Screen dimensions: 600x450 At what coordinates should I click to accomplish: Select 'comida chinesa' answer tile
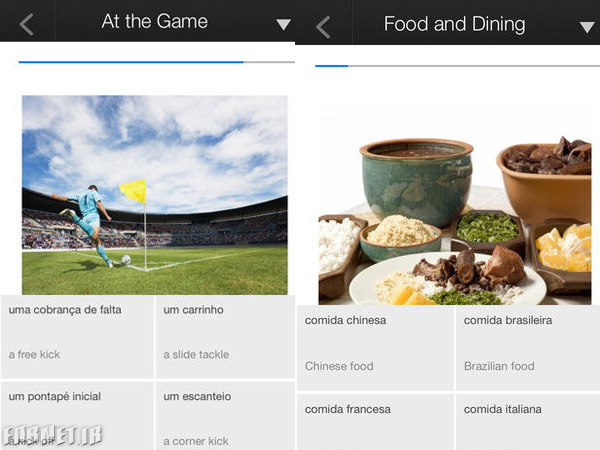tap(375, 348)
